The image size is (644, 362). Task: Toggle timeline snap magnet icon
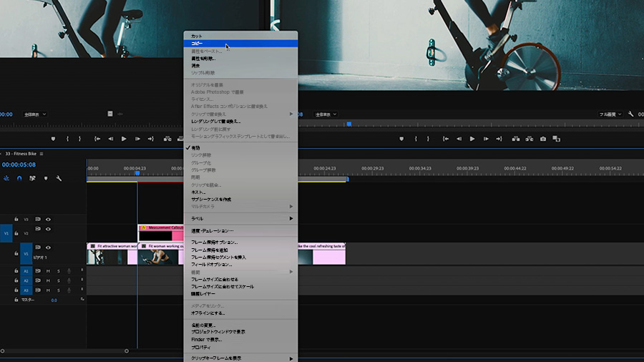19,179
